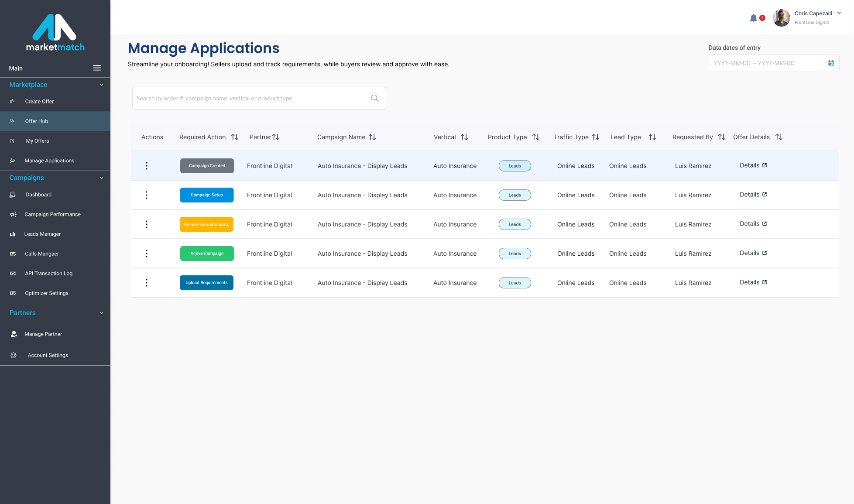Collapse the Partners sidebar section
This screenshot has width=854, height=504.
pos(101,313)
